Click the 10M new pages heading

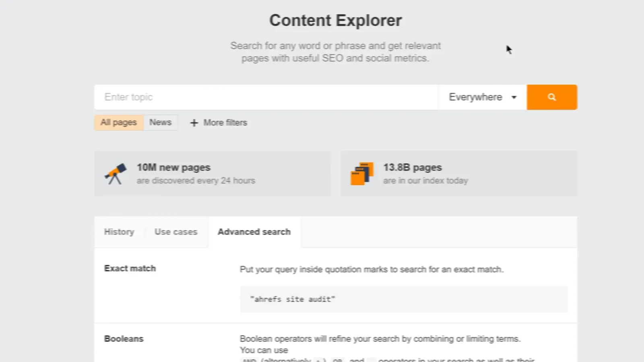click(x=173, y=167)
